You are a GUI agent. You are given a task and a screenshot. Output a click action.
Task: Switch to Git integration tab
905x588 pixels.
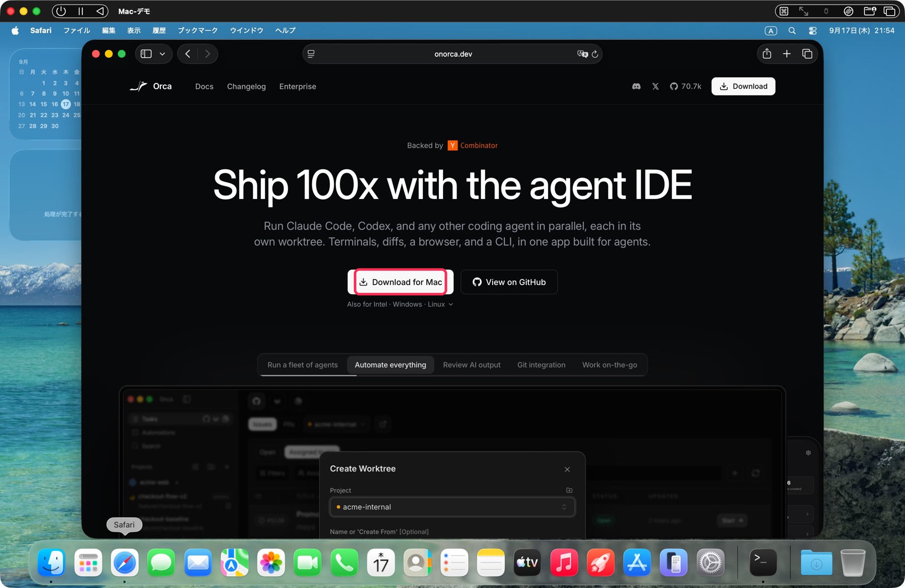click(x=541, y=365)
